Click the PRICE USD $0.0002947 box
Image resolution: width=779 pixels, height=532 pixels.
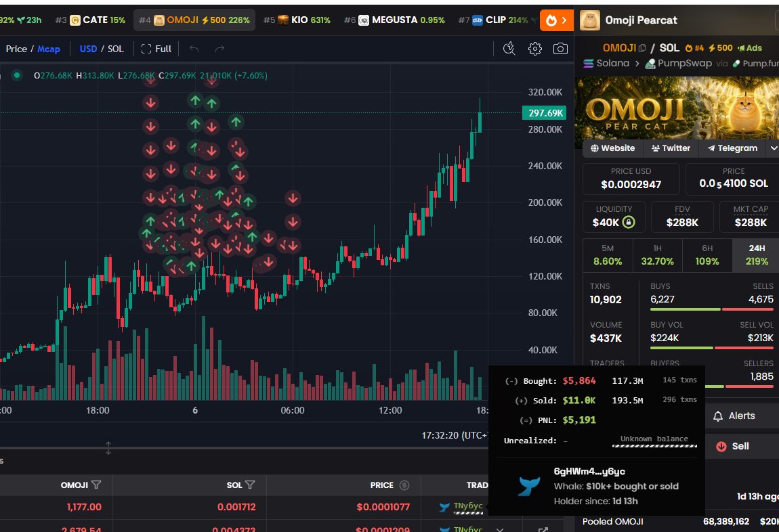click(631, 179)
